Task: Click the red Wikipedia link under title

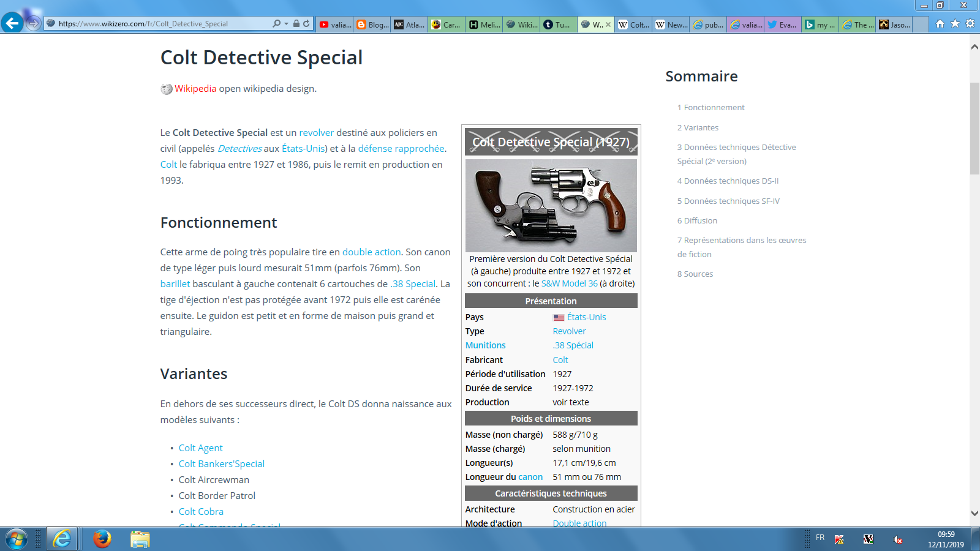Action: click(x=195, y=88)
